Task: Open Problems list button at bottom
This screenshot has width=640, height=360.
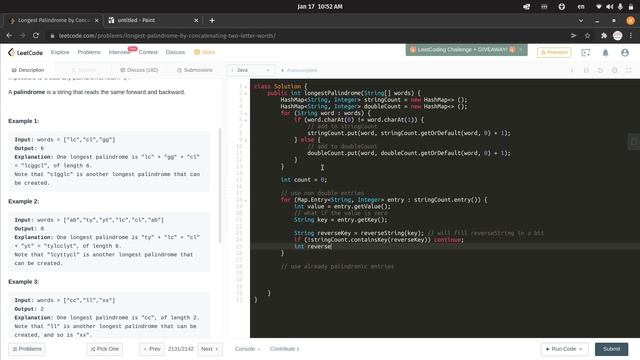Action: coord(27,349)
